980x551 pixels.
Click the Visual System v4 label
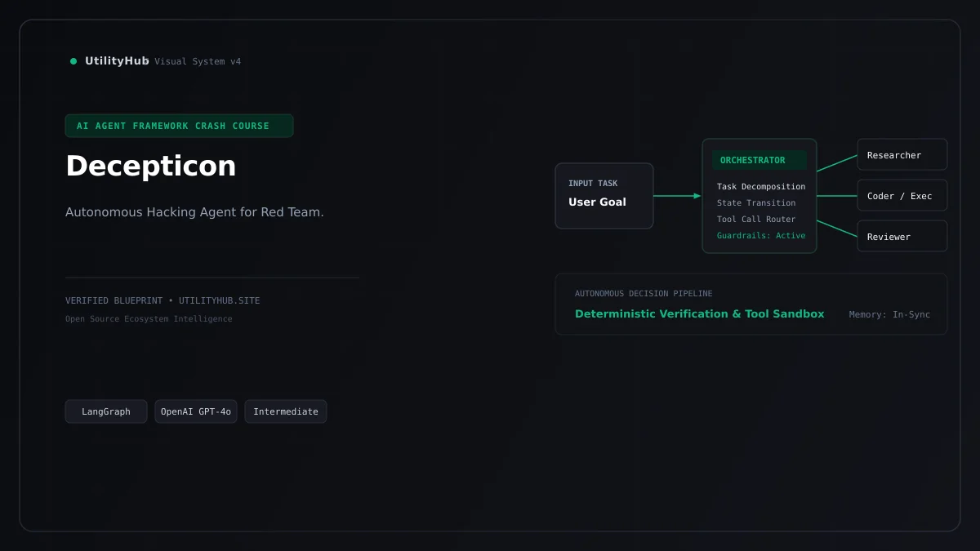click(x=198, y=62)
